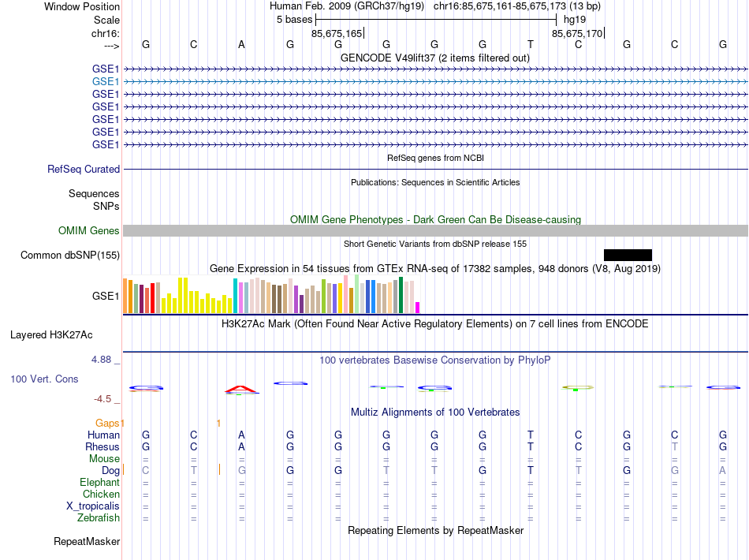
Task: Click the SNPs track label
Action: [x=106, y=206]
